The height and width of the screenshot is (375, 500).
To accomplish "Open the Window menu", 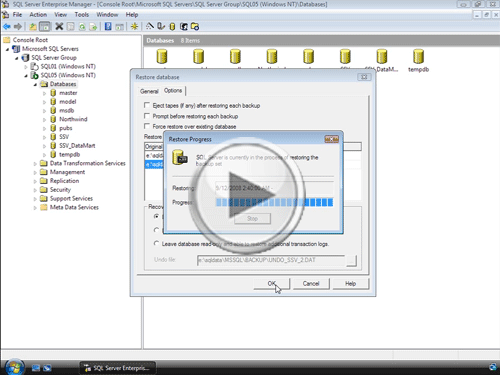I will coord(107,15).
